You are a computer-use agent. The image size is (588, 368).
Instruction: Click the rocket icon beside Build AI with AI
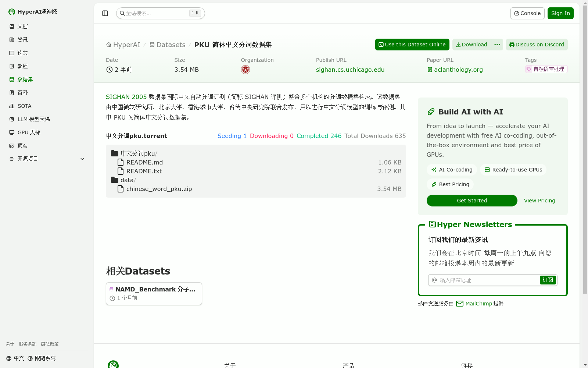tap(431, 112)
